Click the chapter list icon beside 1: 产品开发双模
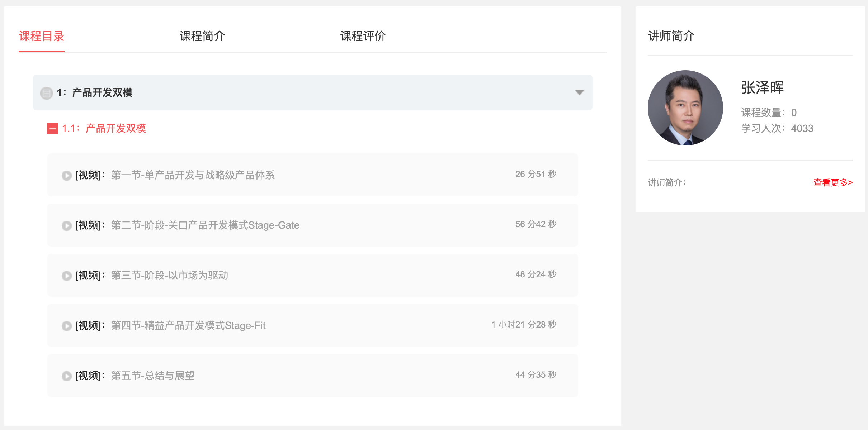 tap(47, 93)
